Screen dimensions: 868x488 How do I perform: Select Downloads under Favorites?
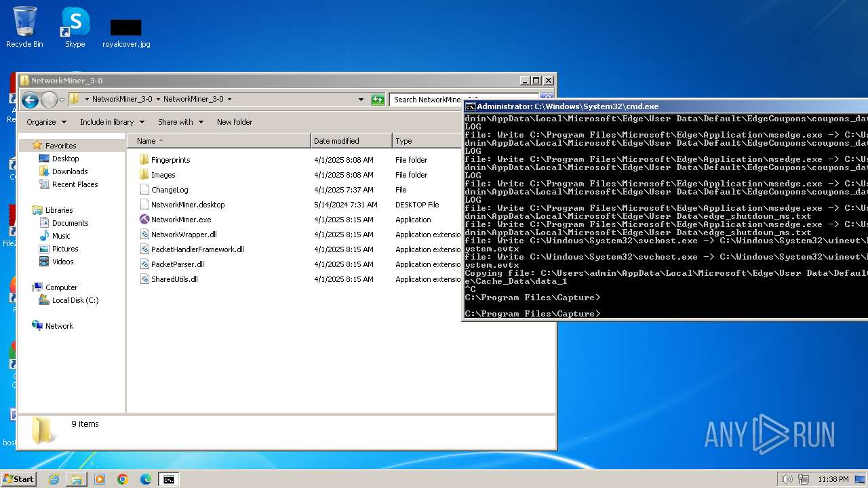[x=70, y=171]
